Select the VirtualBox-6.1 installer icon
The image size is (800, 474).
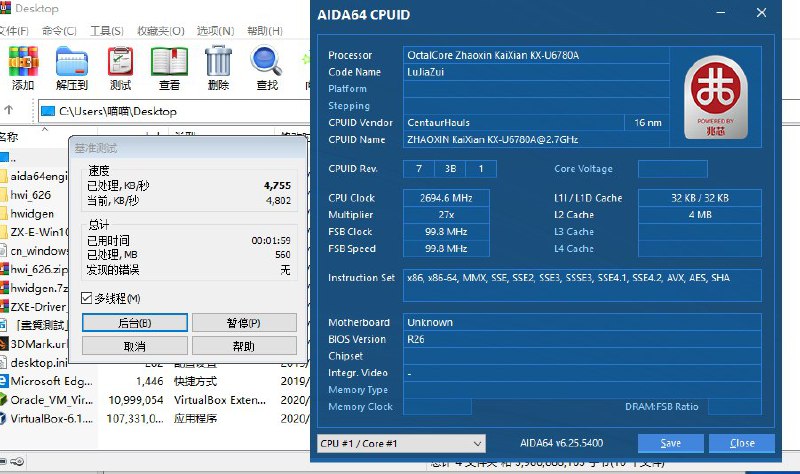[x=4, y=418]
